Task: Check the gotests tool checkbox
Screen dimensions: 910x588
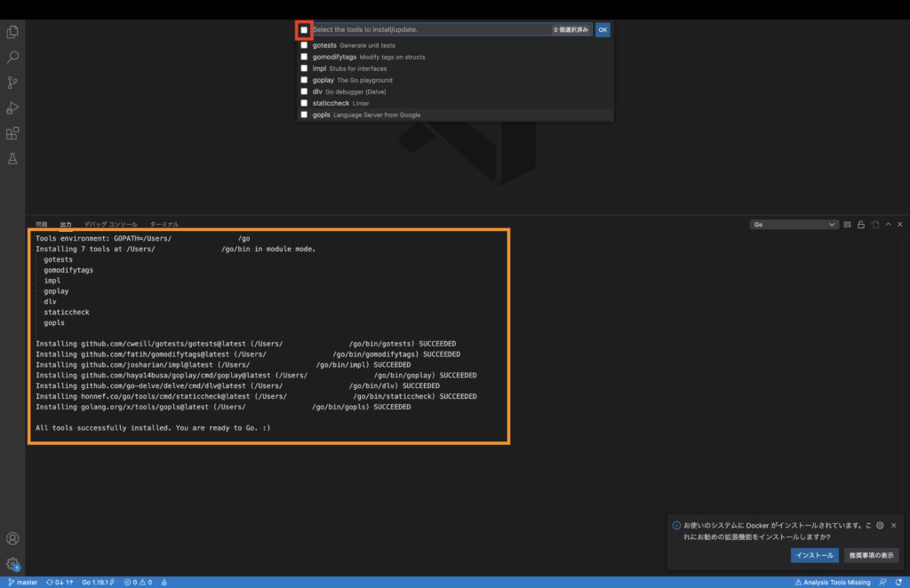Action: [x=304, y=45]
